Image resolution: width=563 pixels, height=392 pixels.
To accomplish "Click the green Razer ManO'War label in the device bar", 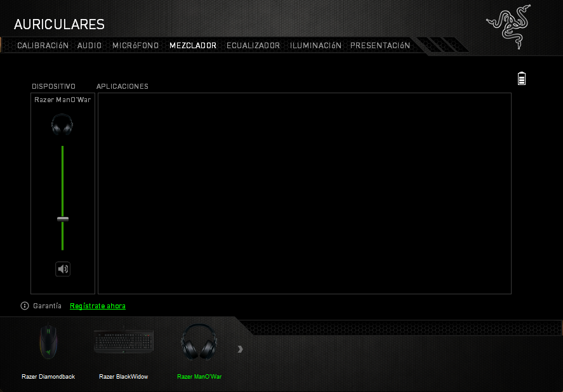I will tap(199, 377).
